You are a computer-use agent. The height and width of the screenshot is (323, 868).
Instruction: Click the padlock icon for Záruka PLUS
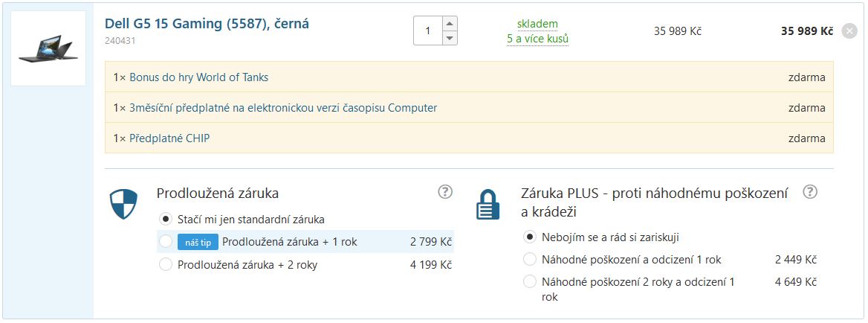pos(488,204)
